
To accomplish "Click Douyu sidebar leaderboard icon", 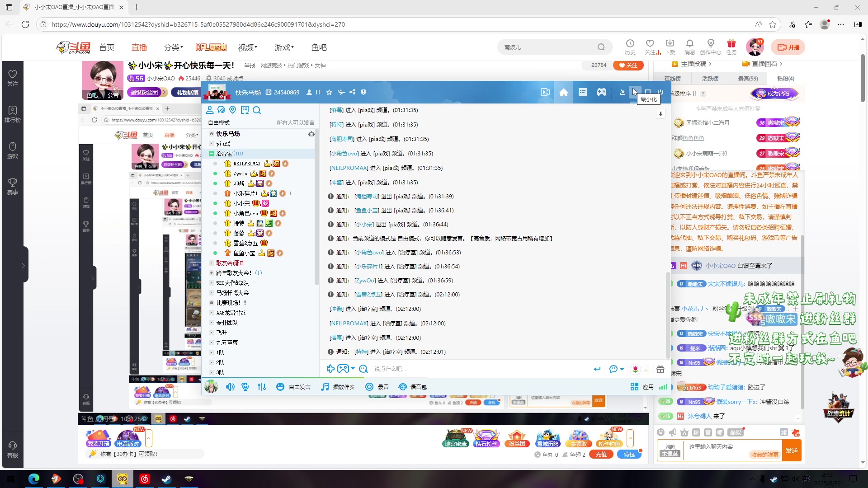I will (x=13, y=114).
